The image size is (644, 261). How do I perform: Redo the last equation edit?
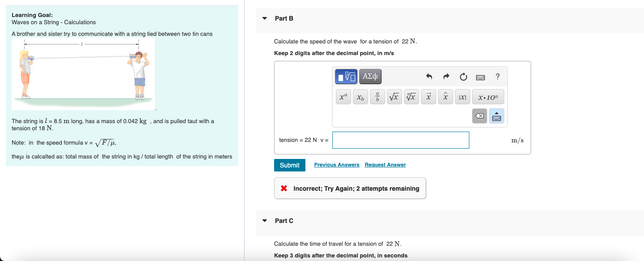[446, 77]
